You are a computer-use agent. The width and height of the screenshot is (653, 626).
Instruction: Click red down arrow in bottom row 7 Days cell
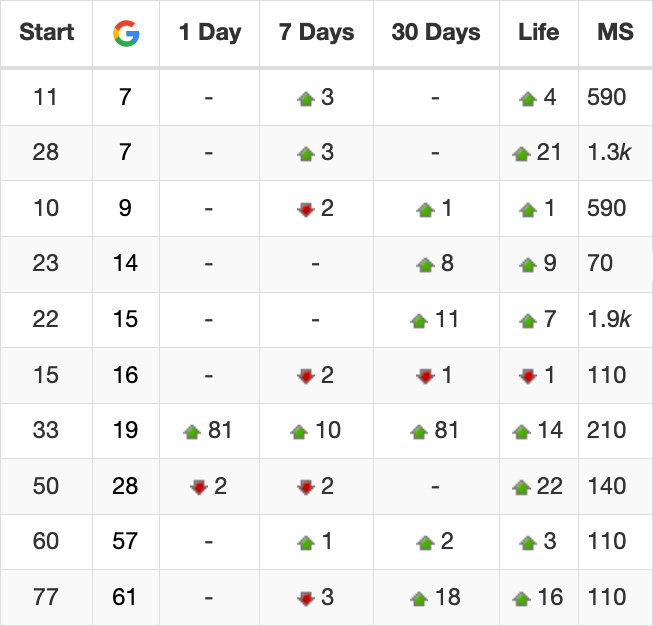click(x=306, y=599)
